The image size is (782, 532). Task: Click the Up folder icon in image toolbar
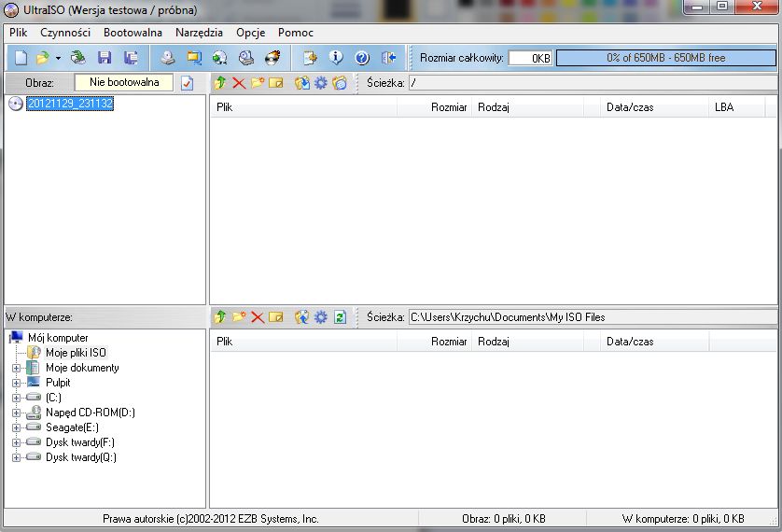point(220,83)
